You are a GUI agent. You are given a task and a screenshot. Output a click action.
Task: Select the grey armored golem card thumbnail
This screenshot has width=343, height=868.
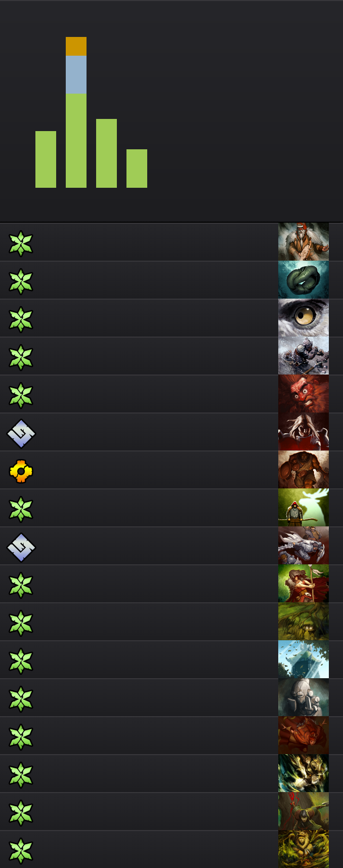304,697
